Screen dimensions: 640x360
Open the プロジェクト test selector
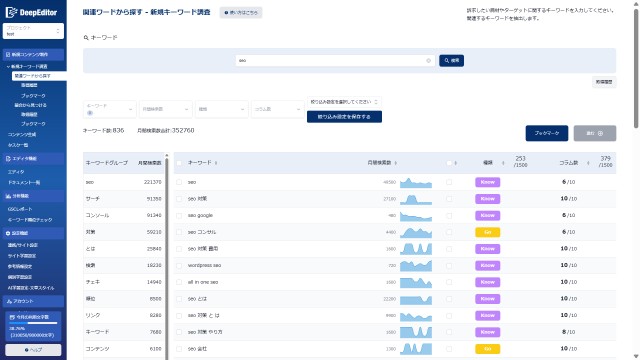33,31
